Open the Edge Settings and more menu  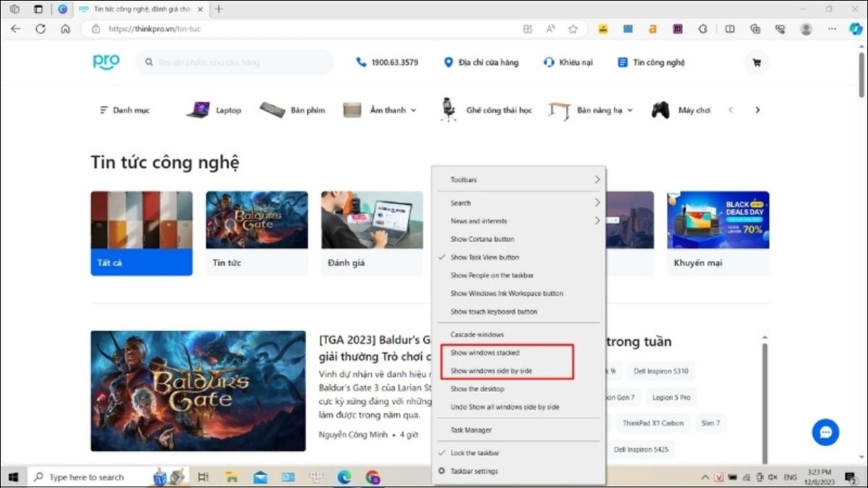pos(832,29)
